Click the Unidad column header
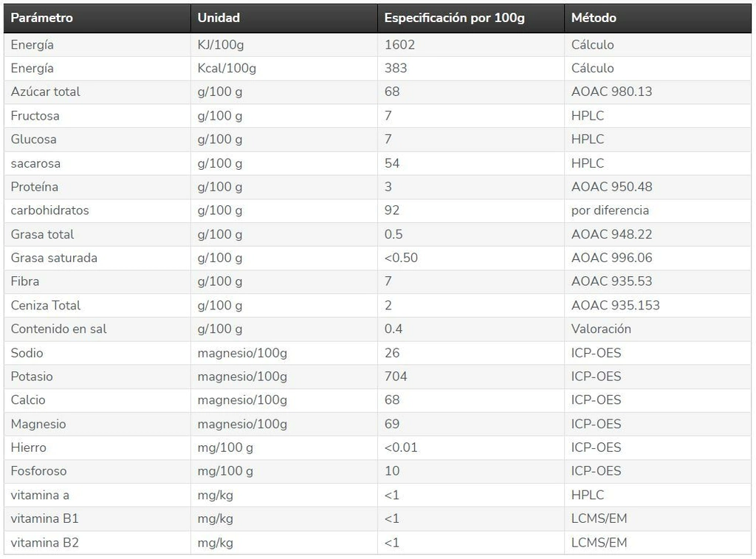Image resolution: width=756 pixels, height=559 pixels. (219, 18)
